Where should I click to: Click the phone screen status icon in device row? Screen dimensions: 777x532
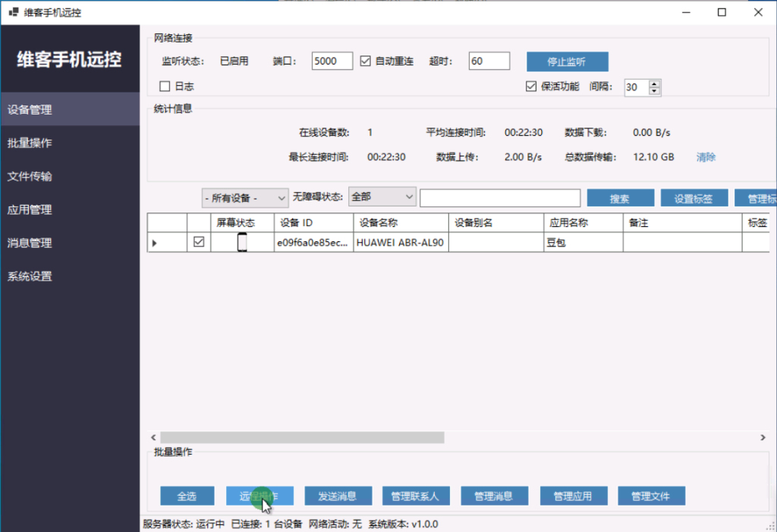243,243
